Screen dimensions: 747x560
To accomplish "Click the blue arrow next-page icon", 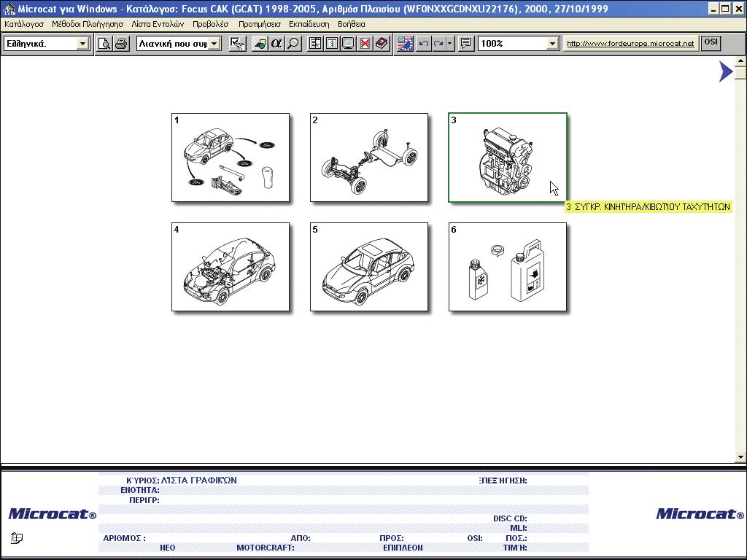I will (x=725, y=71).
